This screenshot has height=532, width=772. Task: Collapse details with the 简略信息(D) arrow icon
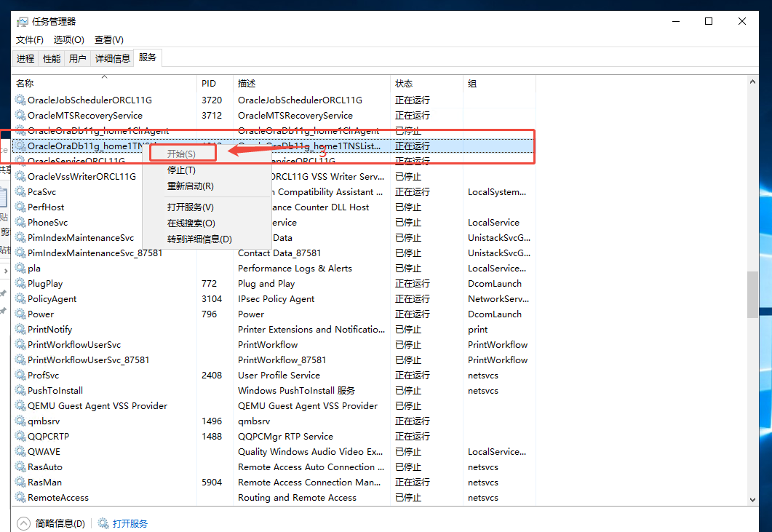(x=23, y=523)
